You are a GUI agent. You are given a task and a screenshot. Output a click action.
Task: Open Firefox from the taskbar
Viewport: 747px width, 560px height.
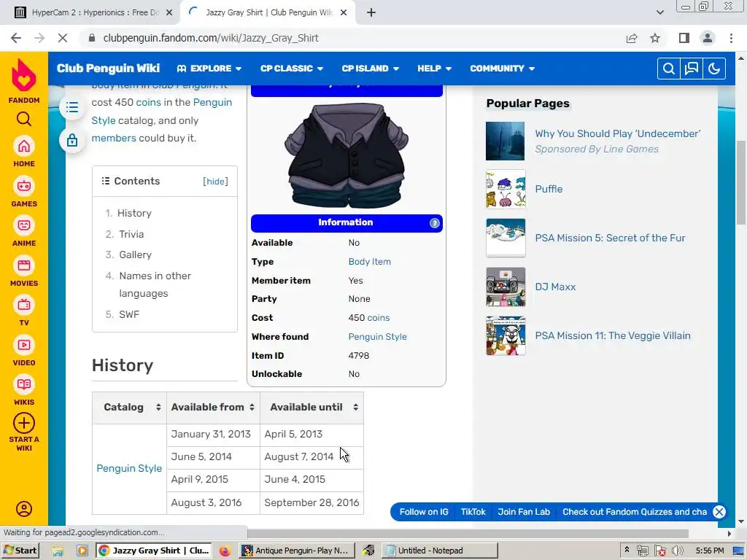pyautogui.click(x=225, y=551)
